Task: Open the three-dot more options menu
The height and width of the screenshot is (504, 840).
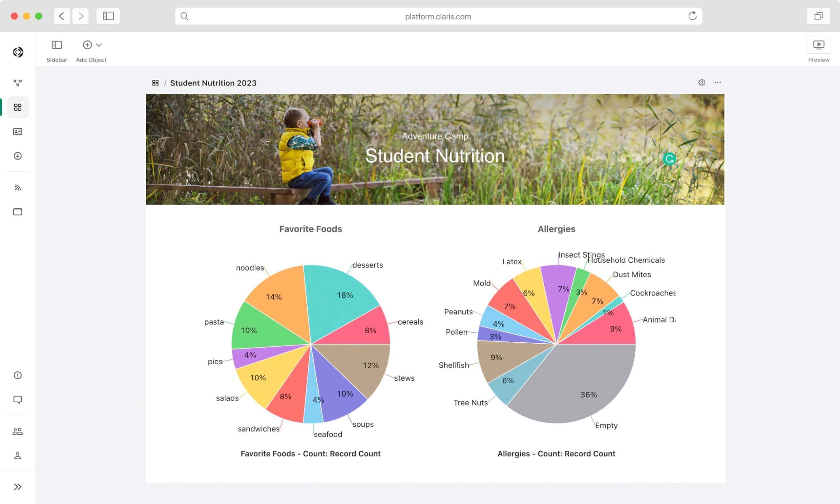Action: 717,83
